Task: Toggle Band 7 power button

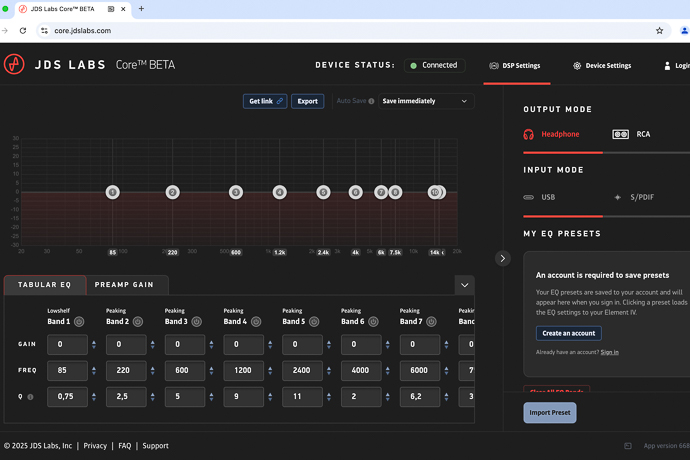Action: (432, 322)
